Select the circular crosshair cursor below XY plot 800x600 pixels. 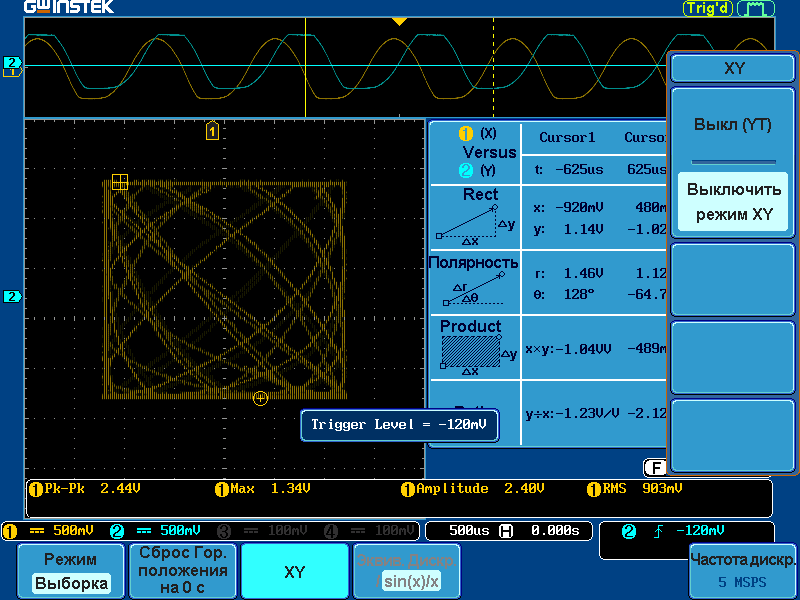pyautogui.click(x=261, y=398)
